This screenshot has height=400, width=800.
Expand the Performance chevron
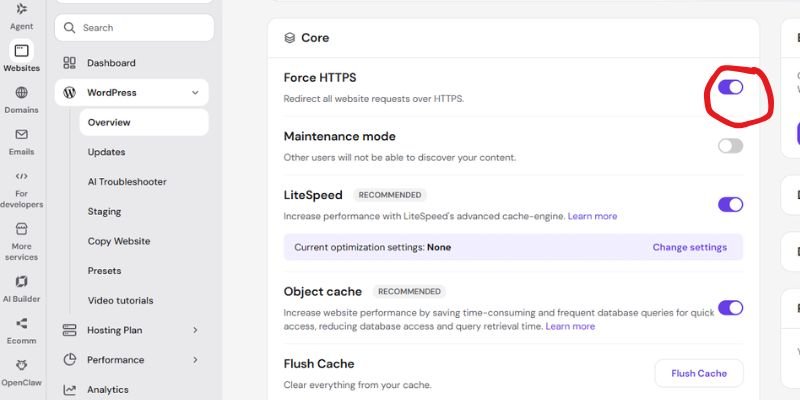pos(195,360)
